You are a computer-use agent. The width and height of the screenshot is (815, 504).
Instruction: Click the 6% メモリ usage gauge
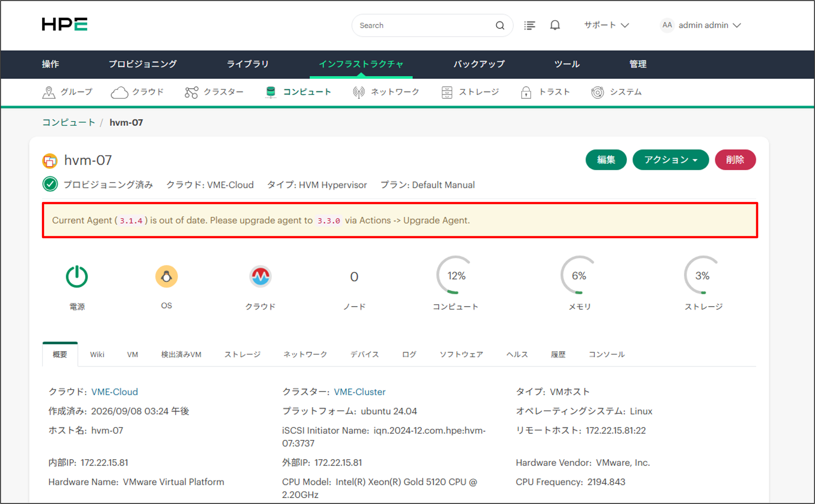tap(580, 275)
